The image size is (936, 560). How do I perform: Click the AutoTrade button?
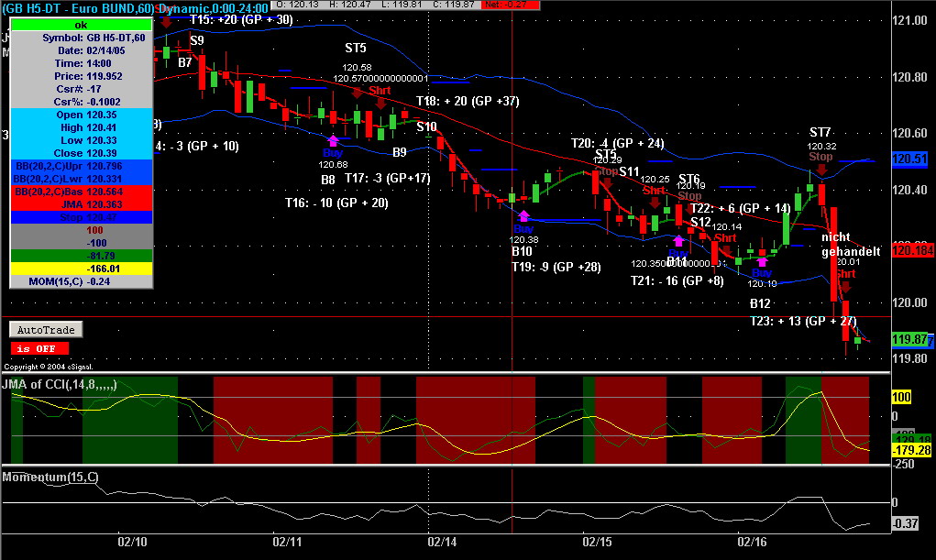tap(46, 330)
